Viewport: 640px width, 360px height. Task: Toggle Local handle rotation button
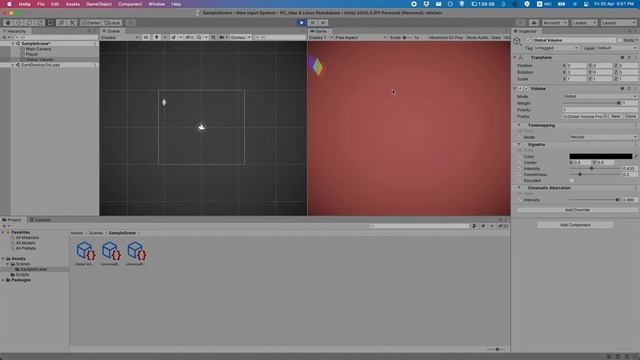(x=112, y=23)
